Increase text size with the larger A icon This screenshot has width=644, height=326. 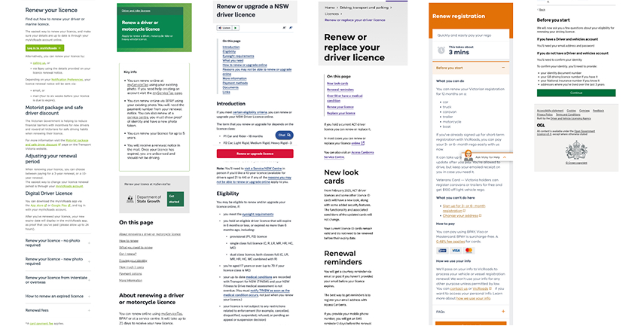click(x=291, y=28)
